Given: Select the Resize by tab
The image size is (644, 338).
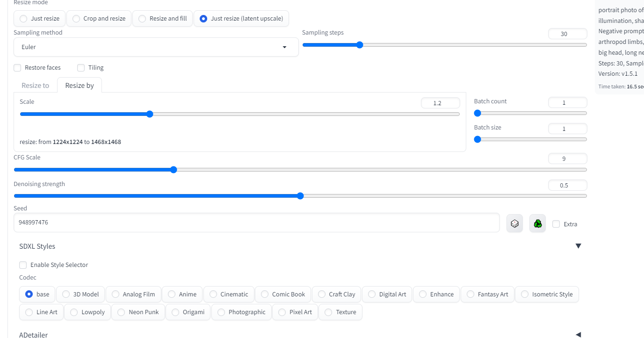Looking at the screenshot, I should (x=80, y=86).
